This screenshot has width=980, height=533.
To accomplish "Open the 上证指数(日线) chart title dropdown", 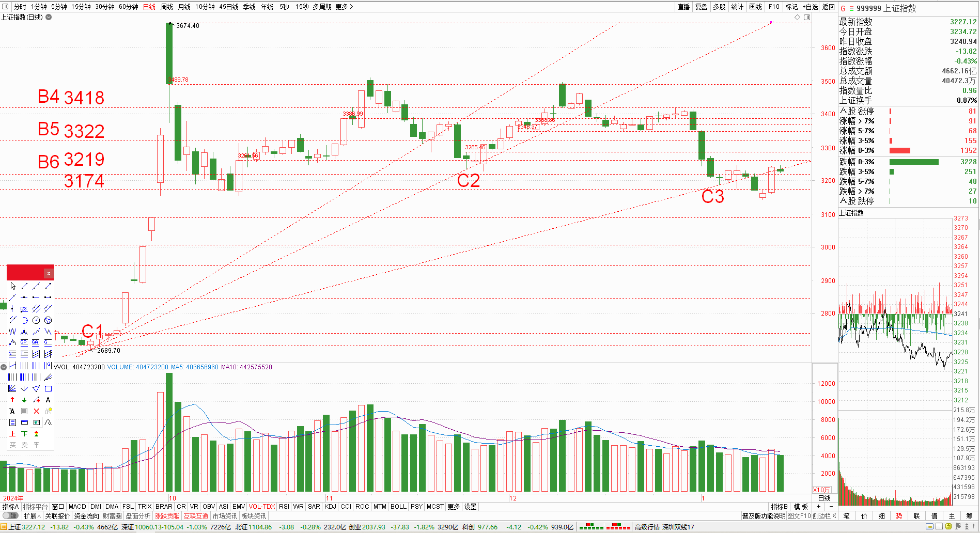I will point(49,17).
